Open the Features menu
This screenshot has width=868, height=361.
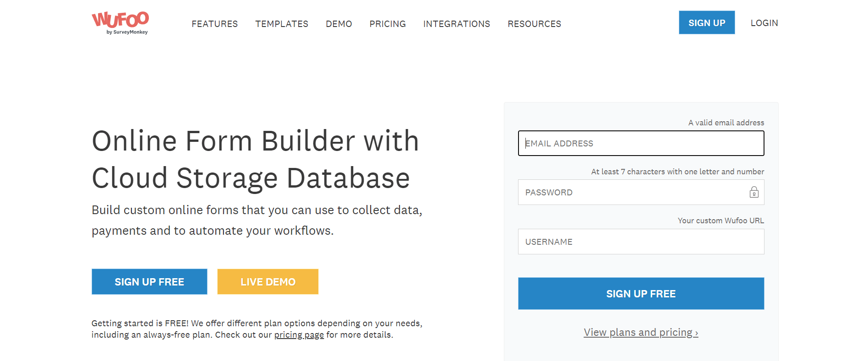[214, 24]
